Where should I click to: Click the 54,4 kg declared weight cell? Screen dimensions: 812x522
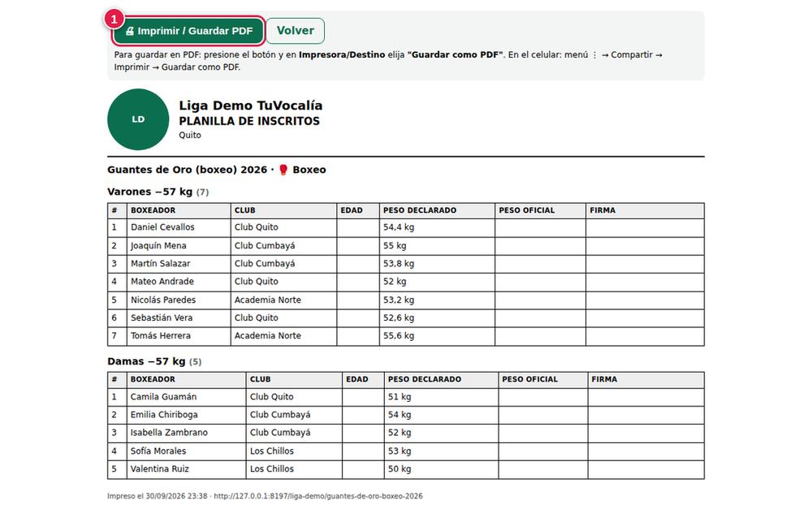[x=437, y=228]
